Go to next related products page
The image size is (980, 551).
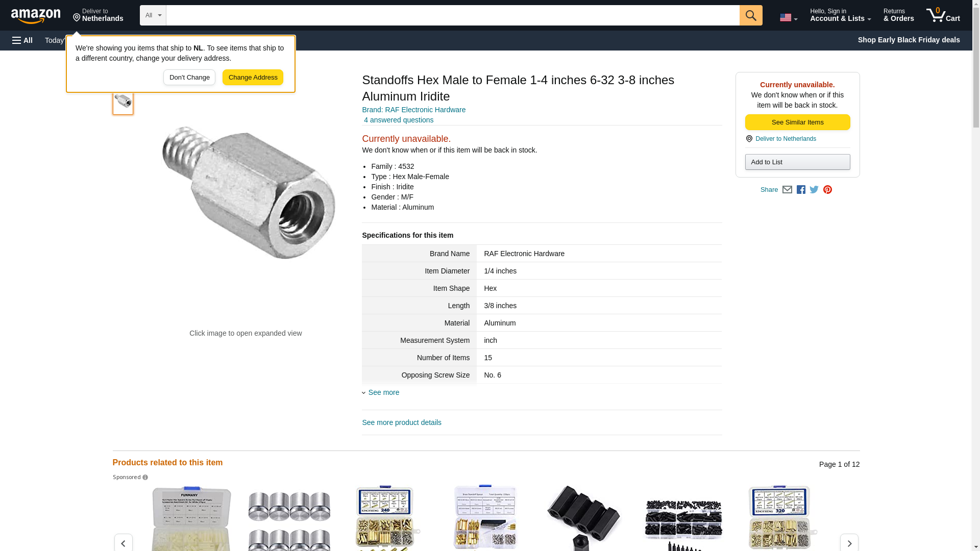[849, 542]
